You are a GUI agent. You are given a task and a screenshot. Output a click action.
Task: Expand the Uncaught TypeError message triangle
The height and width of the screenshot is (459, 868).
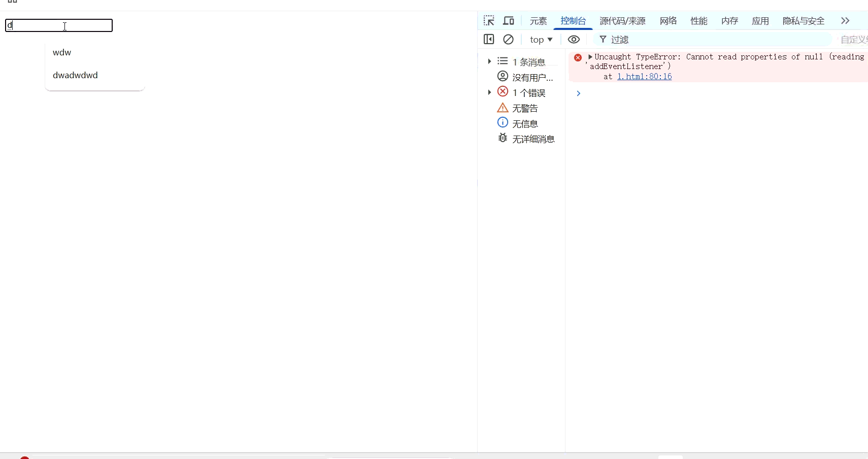[x=590, y=57]
